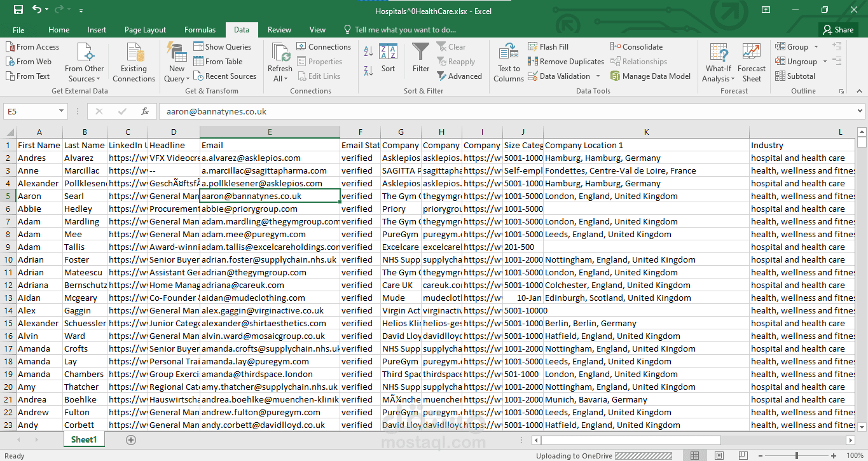Screen dimensions: 868x461
Task: Click the 100% zoom level
Action: tap(855, 455)
